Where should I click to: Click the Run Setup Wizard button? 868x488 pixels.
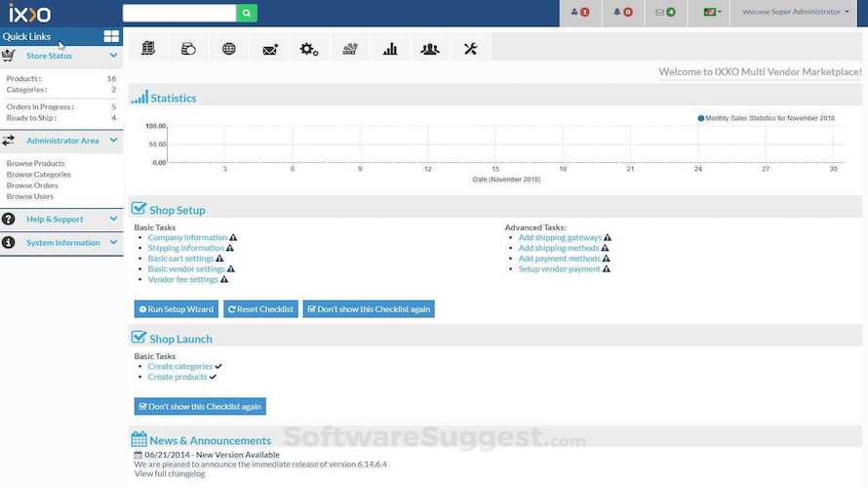pyautogui.click(x=176, y=309)
